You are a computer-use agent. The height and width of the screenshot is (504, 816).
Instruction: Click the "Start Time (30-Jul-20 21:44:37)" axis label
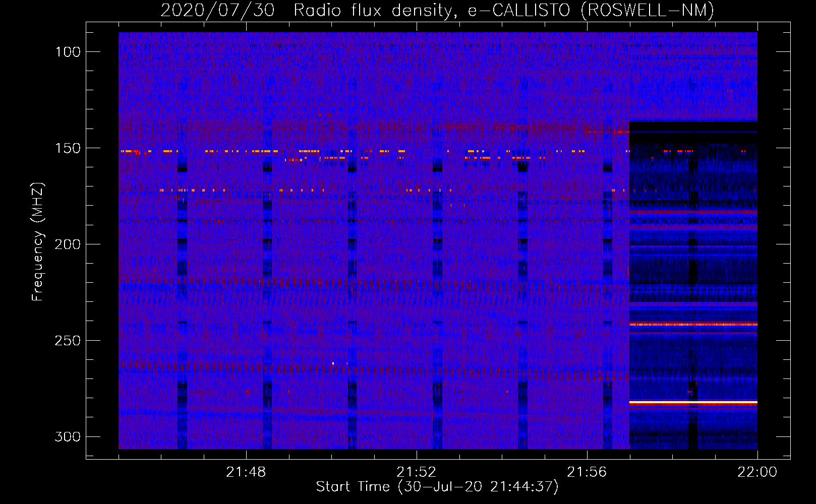coord(437,487)
